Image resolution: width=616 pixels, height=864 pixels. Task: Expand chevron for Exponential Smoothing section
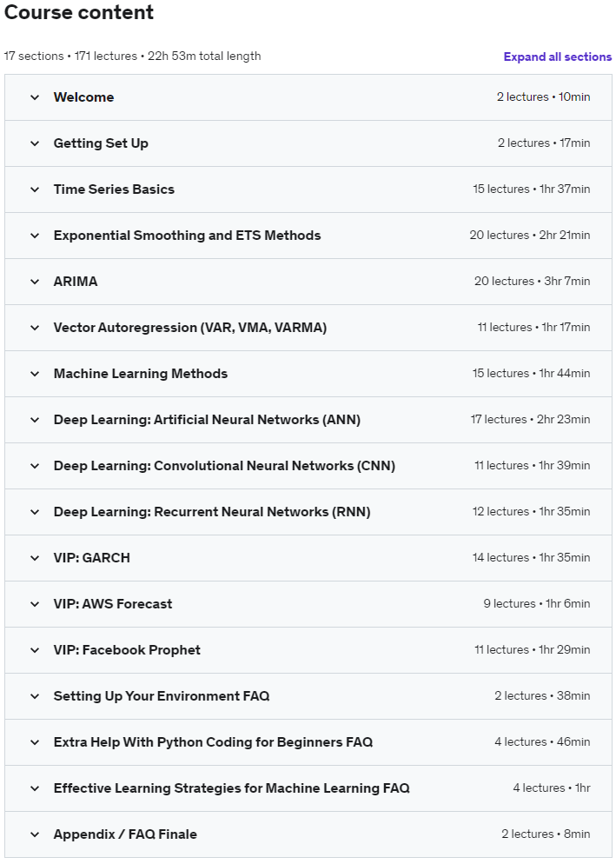(35, 236)
